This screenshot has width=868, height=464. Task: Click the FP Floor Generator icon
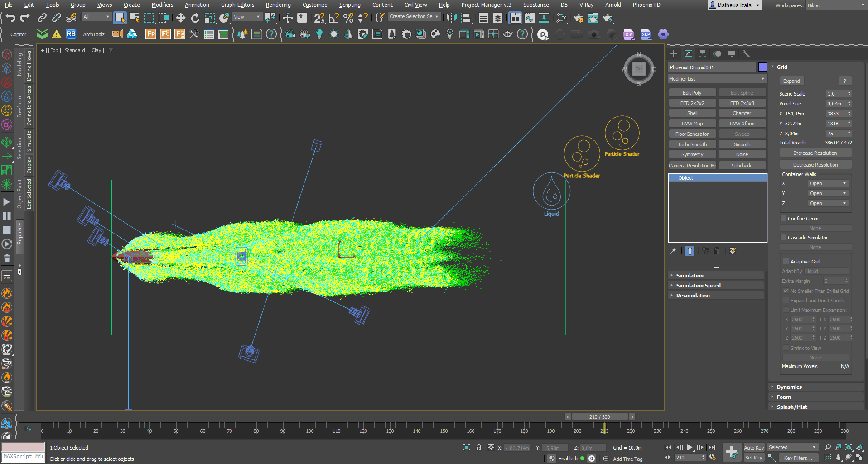click(151, 34)
